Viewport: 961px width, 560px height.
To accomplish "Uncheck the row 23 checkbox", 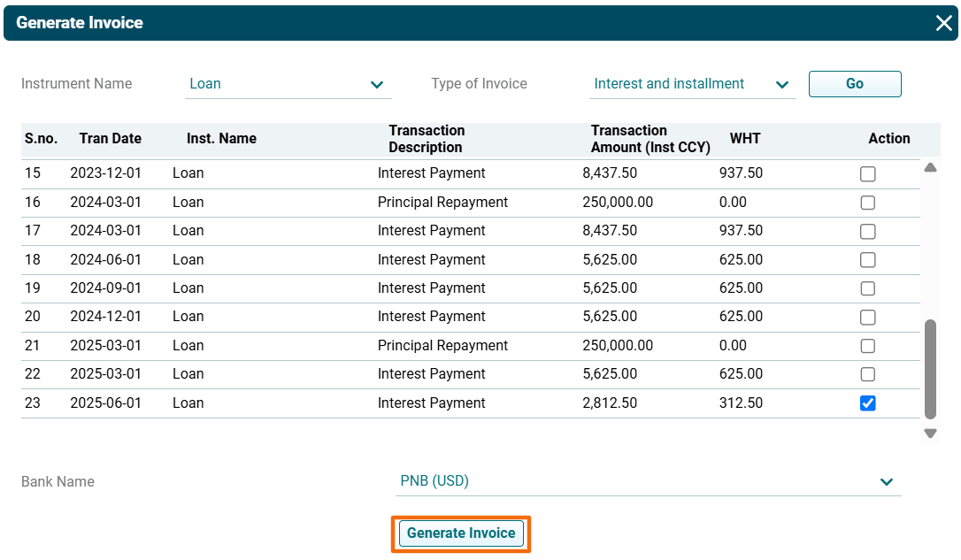I will click(868, 403).
